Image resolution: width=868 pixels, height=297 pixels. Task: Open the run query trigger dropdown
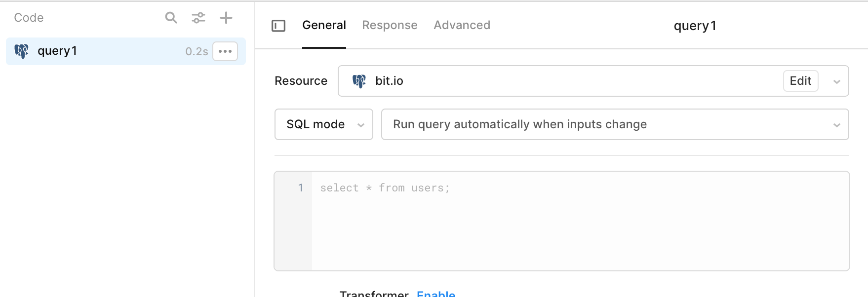click(615, 124)
